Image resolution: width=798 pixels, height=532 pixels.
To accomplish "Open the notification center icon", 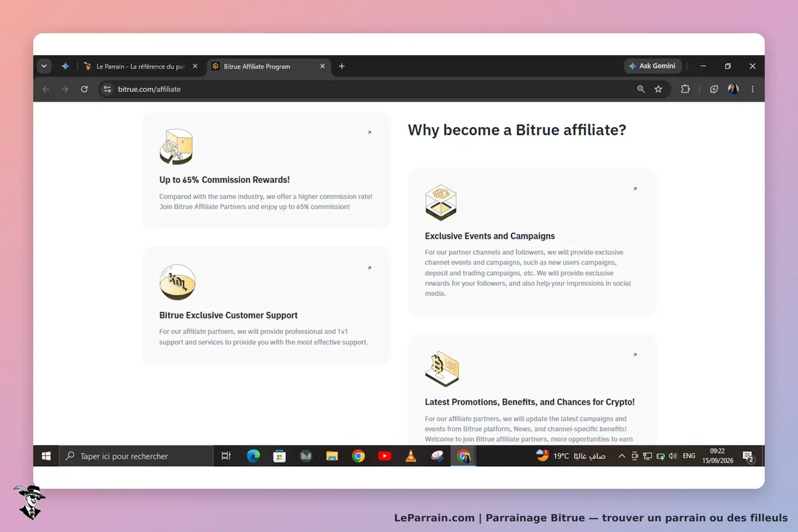I will pos(748,456).
